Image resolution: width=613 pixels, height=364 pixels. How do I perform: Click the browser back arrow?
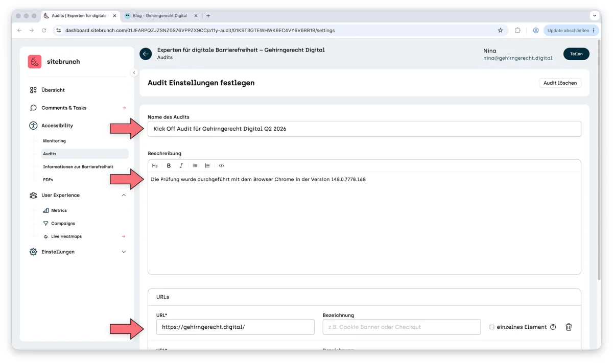pyautogui.click(x=19, y=31)
